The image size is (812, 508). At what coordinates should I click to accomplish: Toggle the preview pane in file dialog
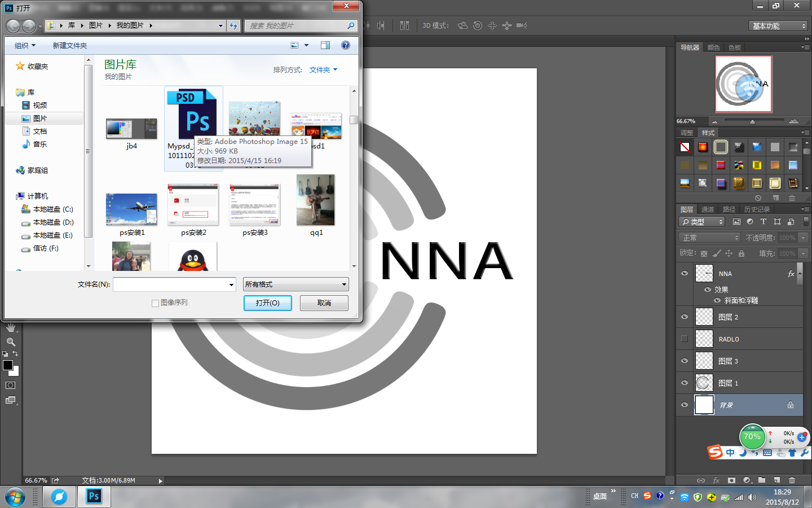[x=325, y=45]
